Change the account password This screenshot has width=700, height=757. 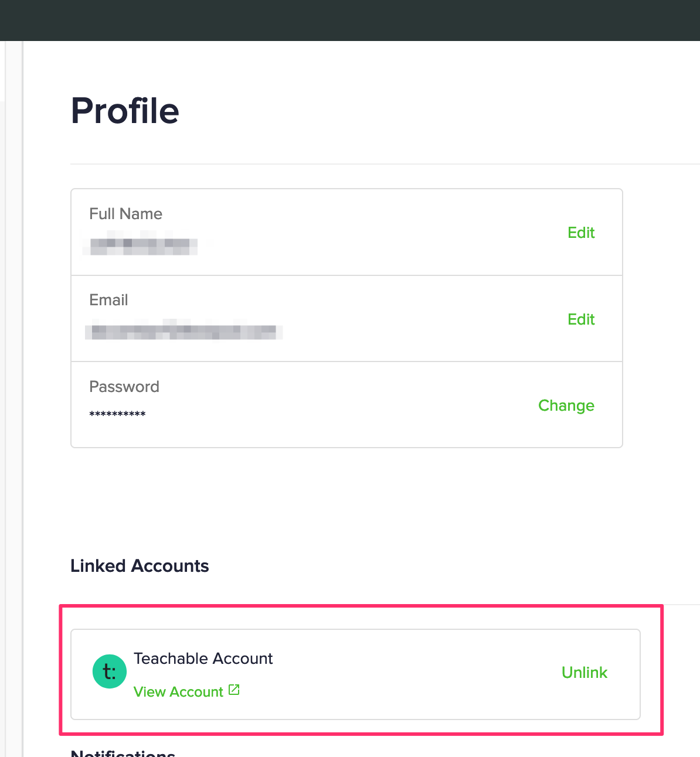pyautogui.click(x=566, y=405)
